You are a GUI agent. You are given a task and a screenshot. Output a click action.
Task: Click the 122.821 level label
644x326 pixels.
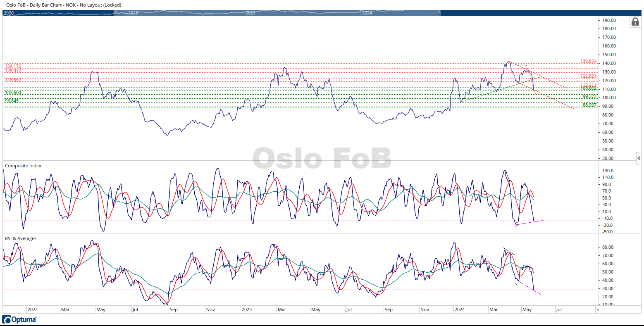click(x=588, y=76)
